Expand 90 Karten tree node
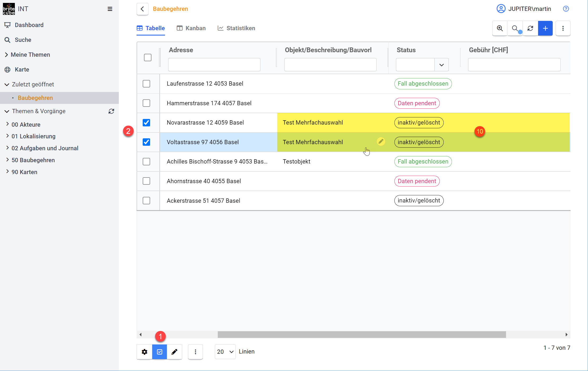This screenshot has height=371, width=588. [7, 171]
